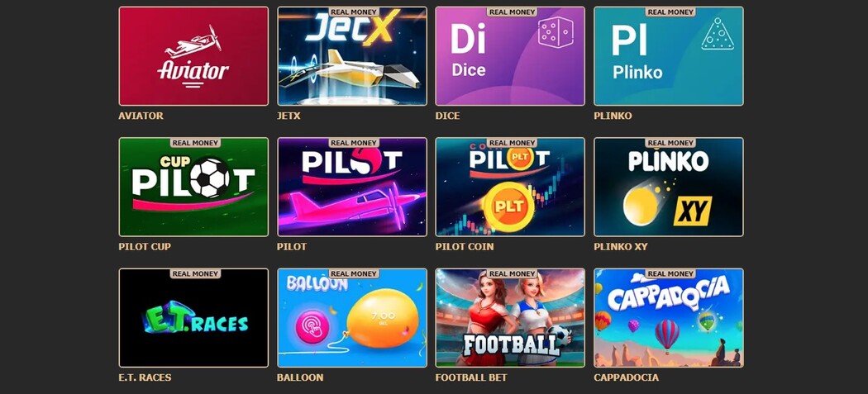Screen dimensions: 868x394
Task: Click the AVIATOR text label
Action: [x=141, y=116]
